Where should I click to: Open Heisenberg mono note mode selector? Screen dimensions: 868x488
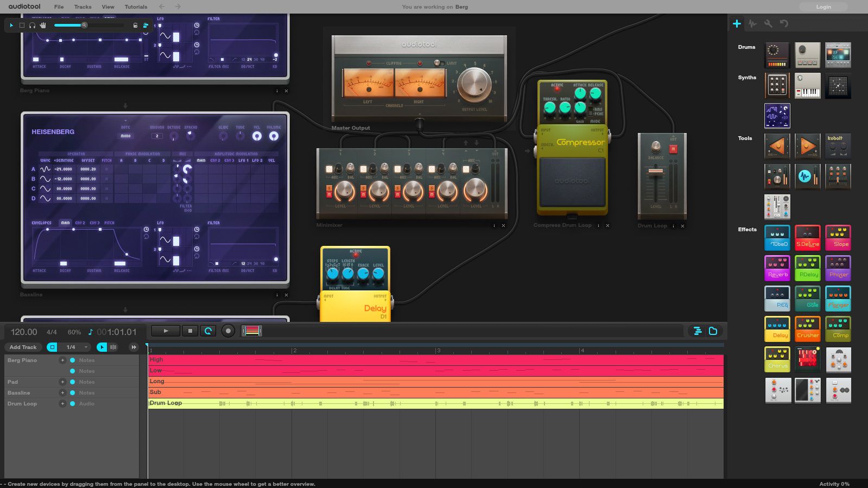[125, 136]
